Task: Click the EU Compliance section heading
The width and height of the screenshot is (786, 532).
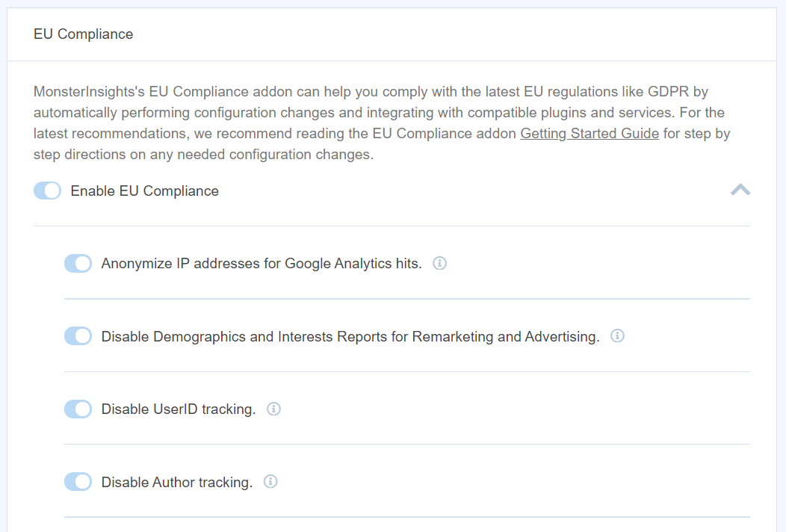Action: [x=83, y=34]
